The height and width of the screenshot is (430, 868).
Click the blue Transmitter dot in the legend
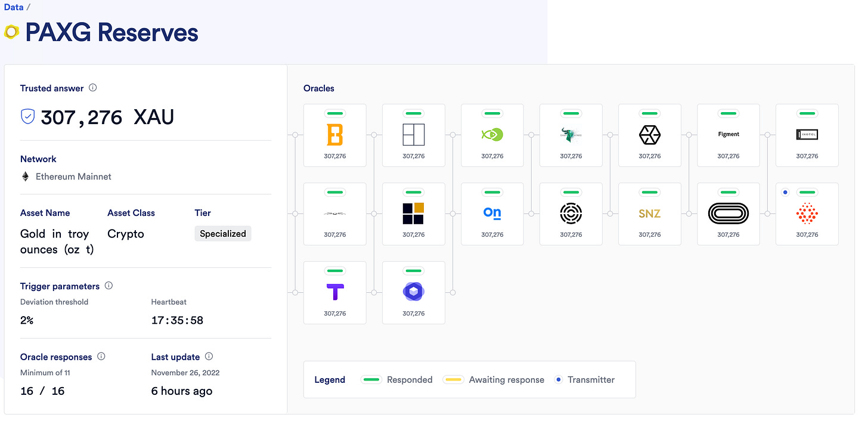[559, 379]
